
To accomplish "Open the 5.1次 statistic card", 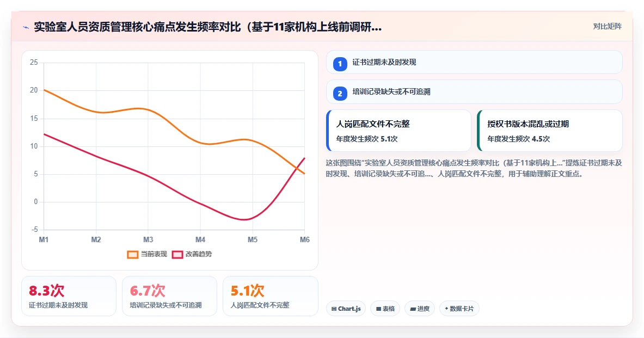I will pos(270,296).
